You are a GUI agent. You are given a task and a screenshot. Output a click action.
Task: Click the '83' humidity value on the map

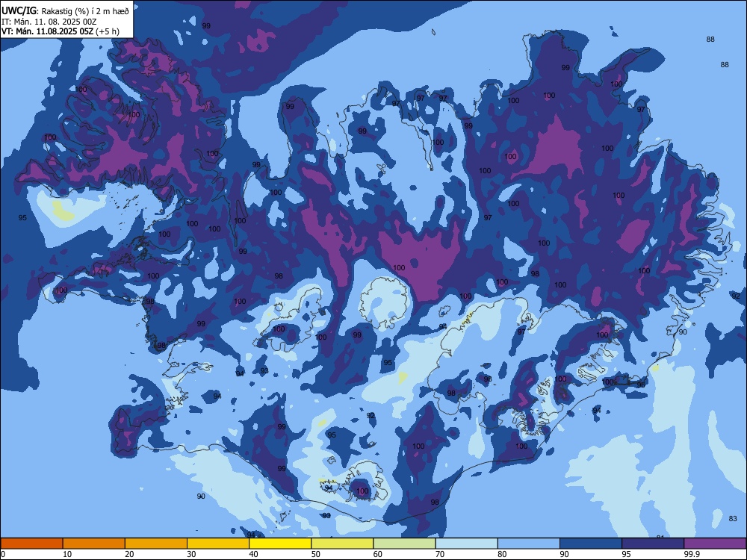tap(734, 519)
